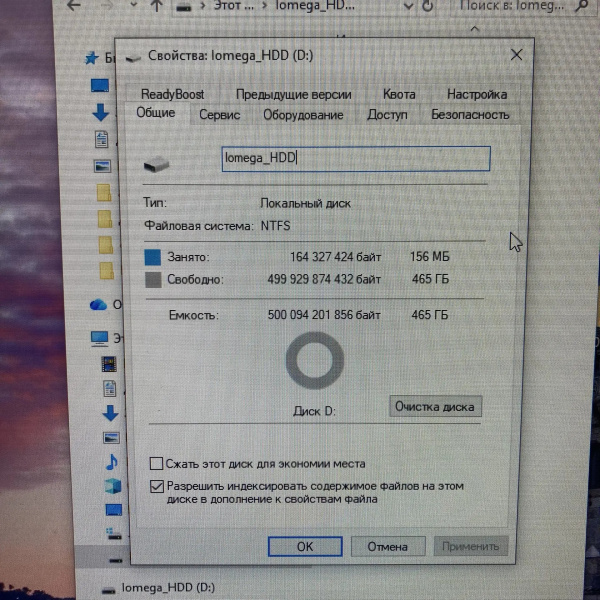Click Этот ... breadcrumb in address bar

tap(233, 5)
